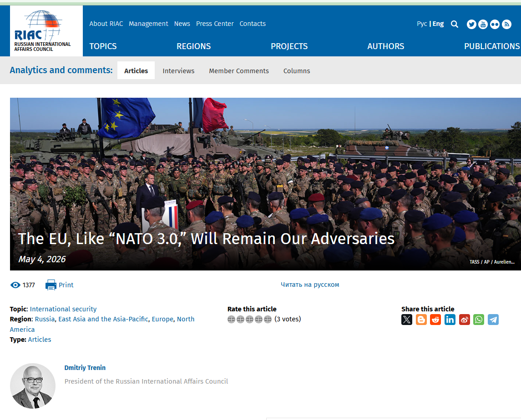Open the RIAC home page logo
The height and width of the screenshot is (420, 521).
(46, 30)
